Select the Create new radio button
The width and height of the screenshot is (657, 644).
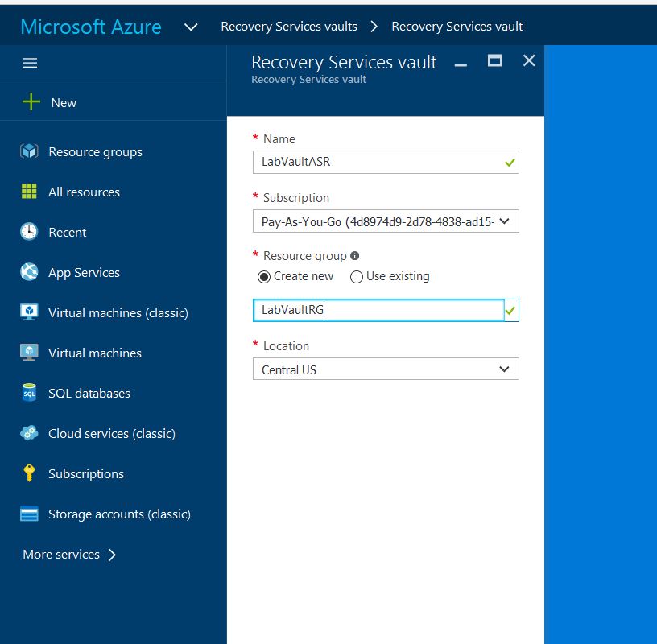[263, 276]
